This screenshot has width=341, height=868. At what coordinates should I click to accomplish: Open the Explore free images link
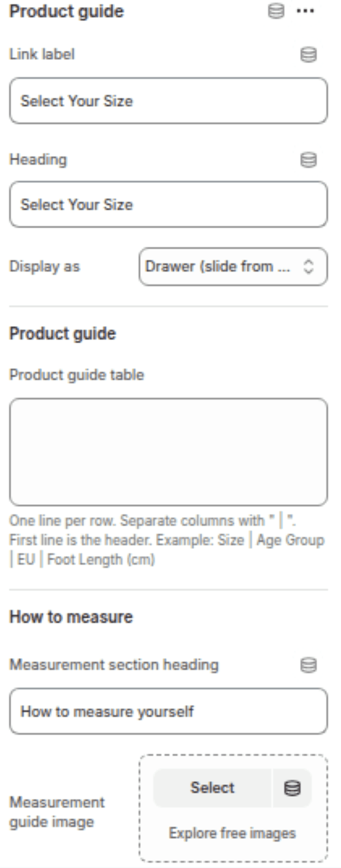(x=233, y=833)
